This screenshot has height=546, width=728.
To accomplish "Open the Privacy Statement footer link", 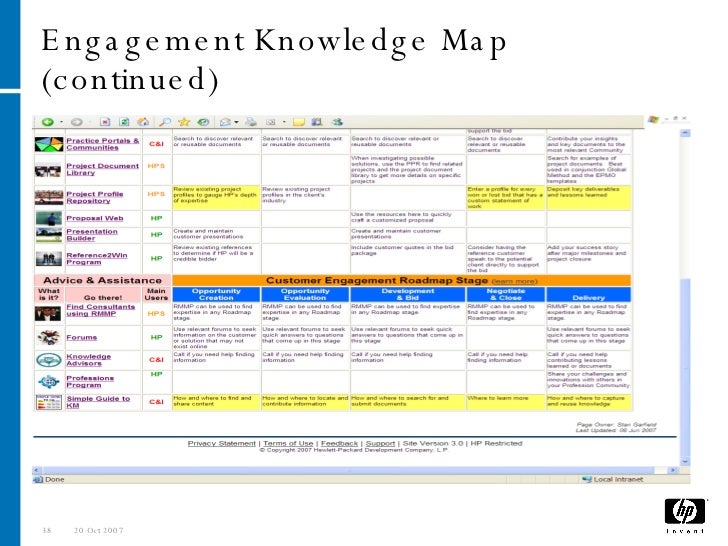I will 221,443.
